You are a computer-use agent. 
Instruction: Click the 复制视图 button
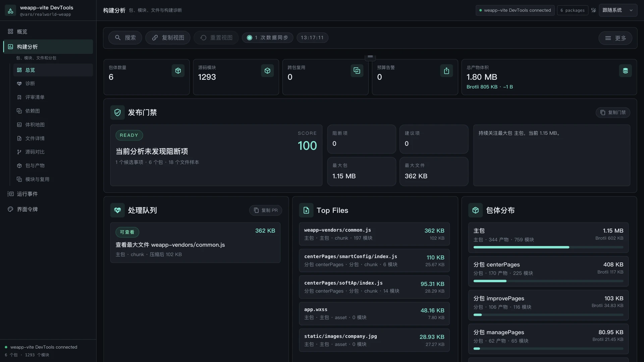click(168, 38)
